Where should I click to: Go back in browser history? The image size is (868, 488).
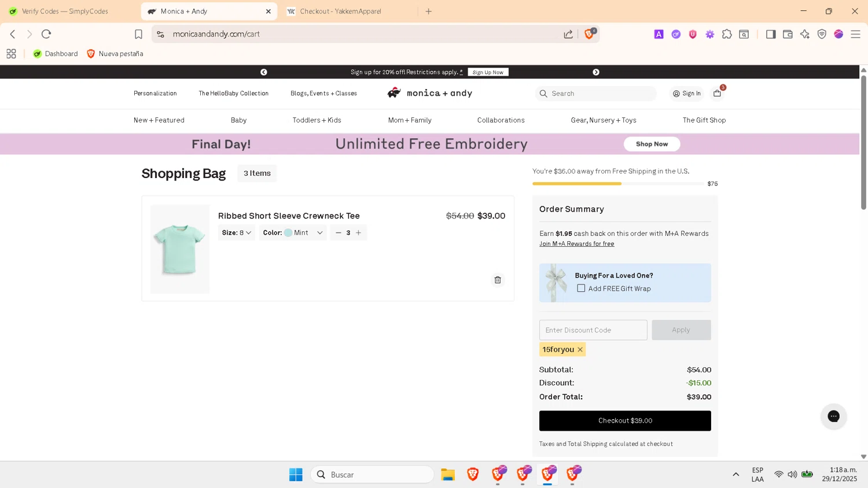tap(13, 34)
